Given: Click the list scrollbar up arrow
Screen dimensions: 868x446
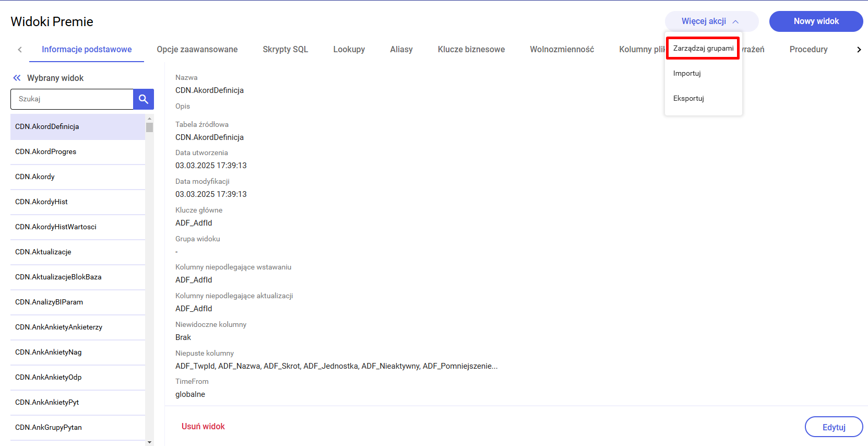Looking at the screenshot, I should [149, 119].
